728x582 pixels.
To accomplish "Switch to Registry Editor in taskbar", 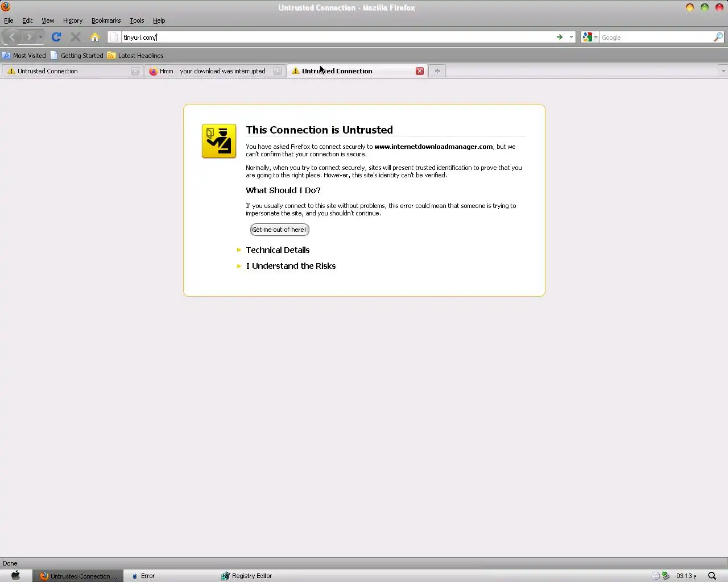I will click(x=247, y=576).
